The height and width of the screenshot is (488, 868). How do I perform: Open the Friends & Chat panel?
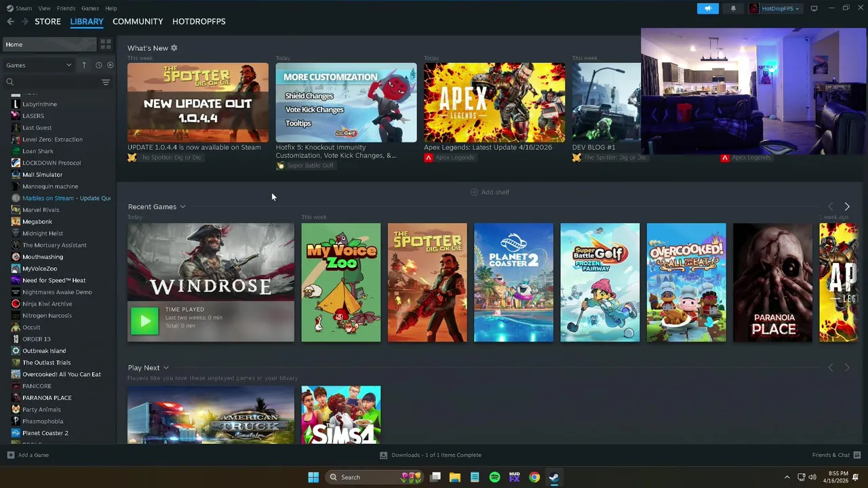pos(836,455)
